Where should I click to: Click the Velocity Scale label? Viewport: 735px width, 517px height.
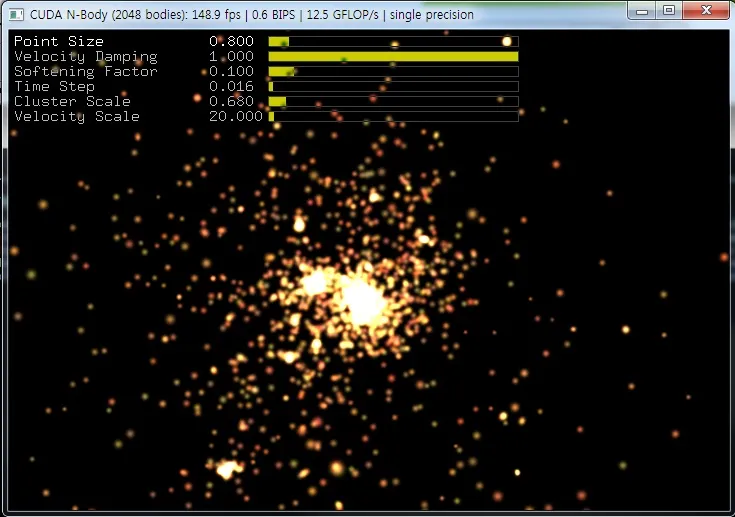(77, 117)
